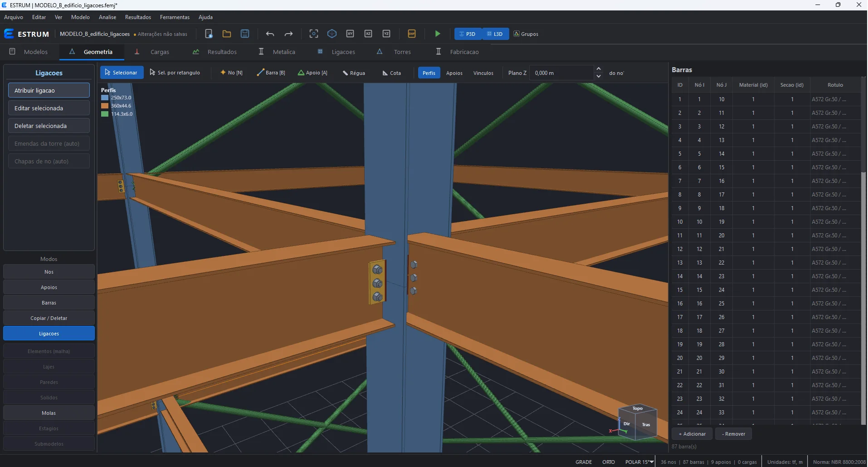Image resolution: width=868 pixels, height=467 pixels.
Task: Toggle Apoios display
Action: (454, 73)
